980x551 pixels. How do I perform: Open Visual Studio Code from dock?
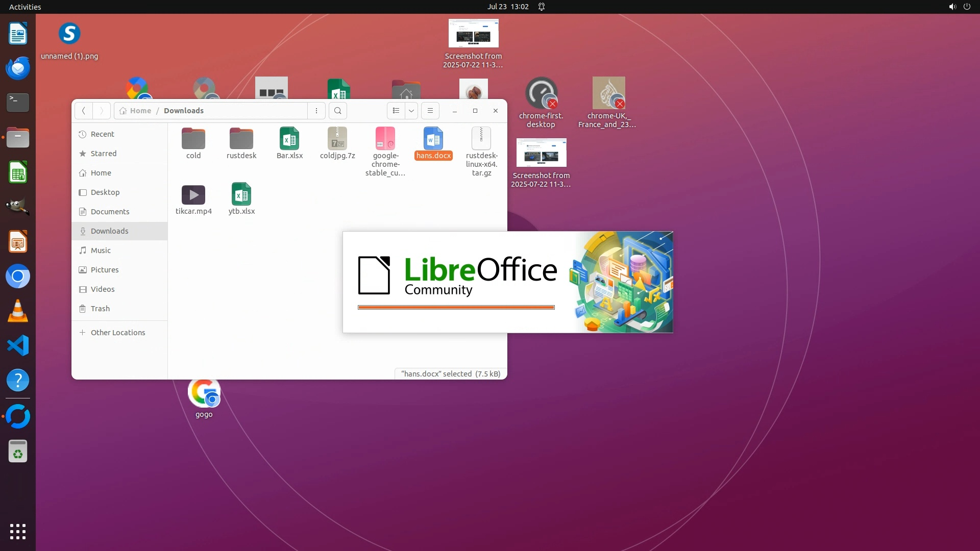18,346
